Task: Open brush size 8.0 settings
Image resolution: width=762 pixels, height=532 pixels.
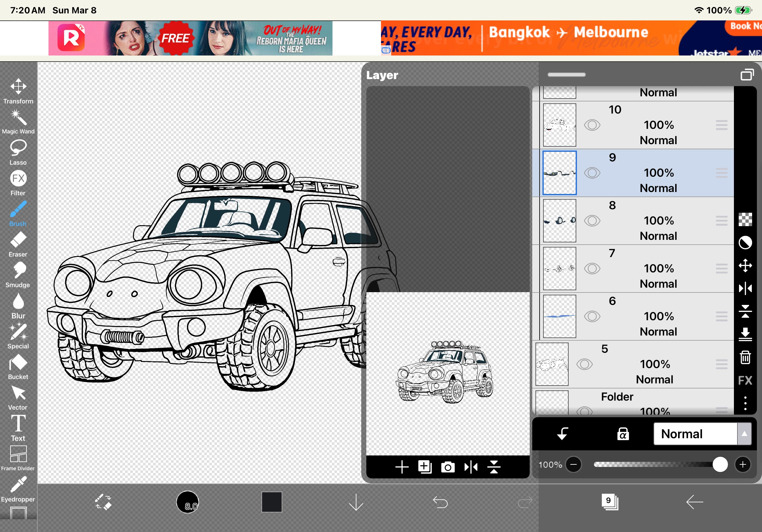Action: click(188, 502)
